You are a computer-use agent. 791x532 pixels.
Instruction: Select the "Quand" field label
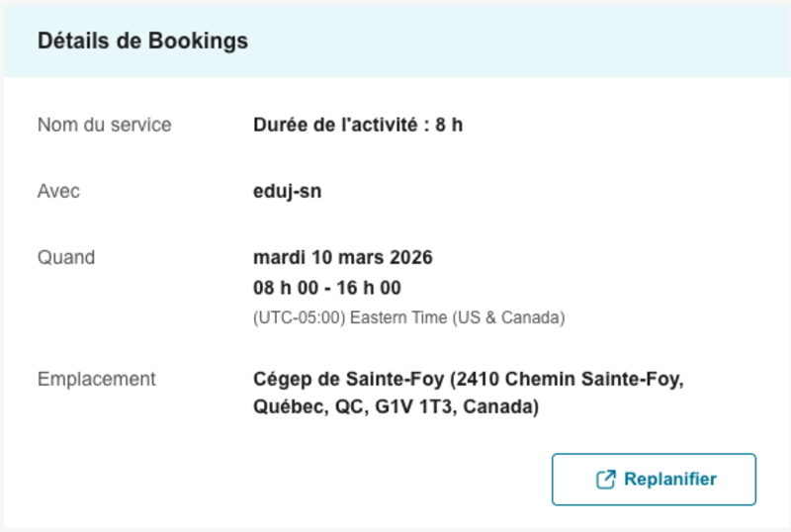66,257
